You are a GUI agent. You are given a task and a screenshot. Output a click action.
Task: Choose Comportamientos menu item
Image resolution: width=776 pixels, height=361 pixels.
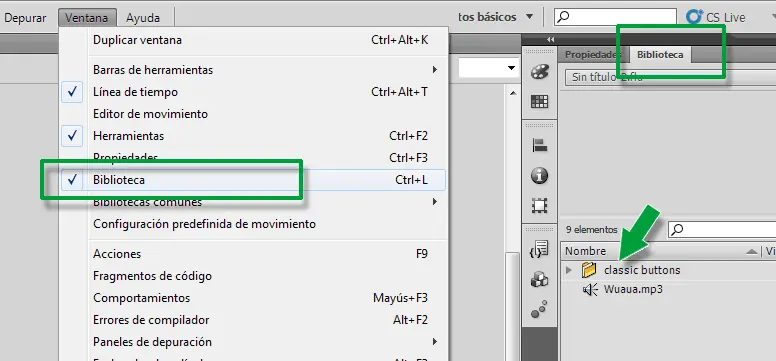[254, 298]
